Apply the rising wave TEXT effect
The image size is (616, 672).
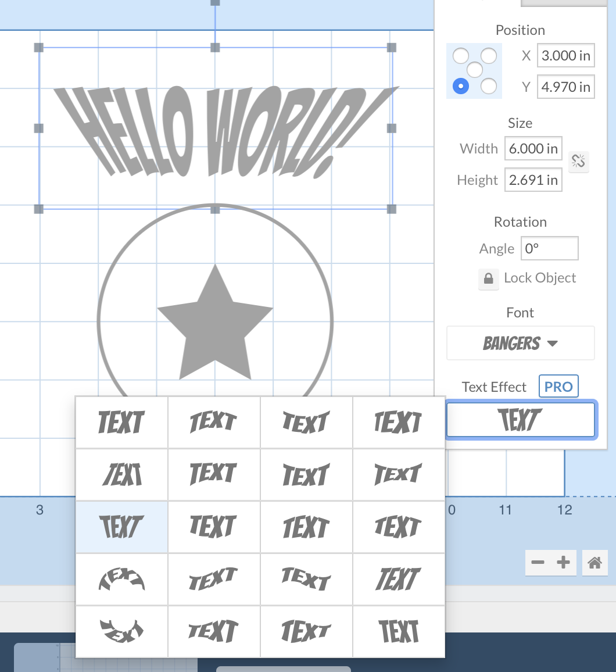click(214, 580)
